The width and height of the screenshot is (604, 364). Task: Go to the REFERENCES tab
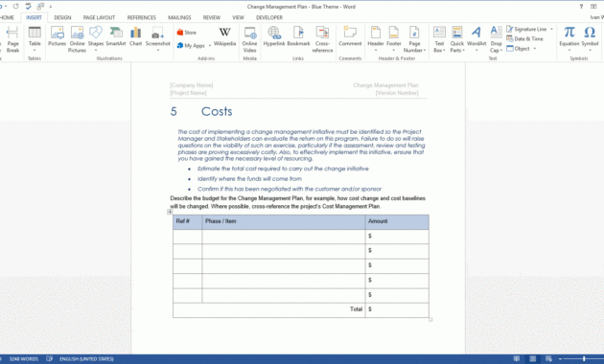pyautogui.click(x=141, y=17)
